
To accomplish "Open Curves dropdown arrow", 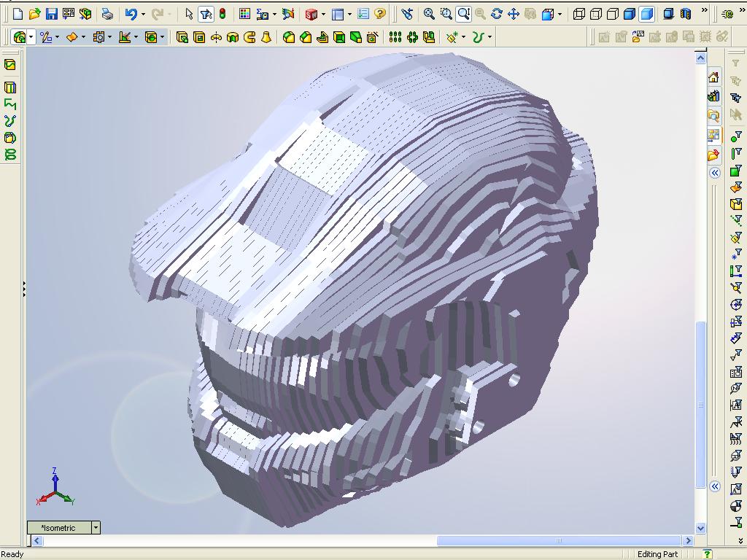I will 489,37.
